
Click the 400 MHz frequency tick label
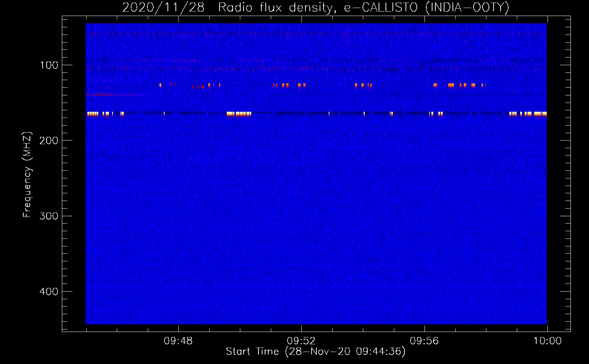49,292
